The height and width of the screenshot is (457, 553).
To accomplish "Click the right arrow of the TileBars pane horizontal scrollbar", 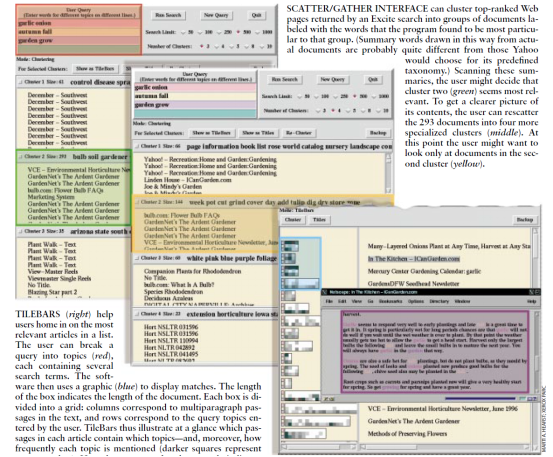I will point(355,447).
